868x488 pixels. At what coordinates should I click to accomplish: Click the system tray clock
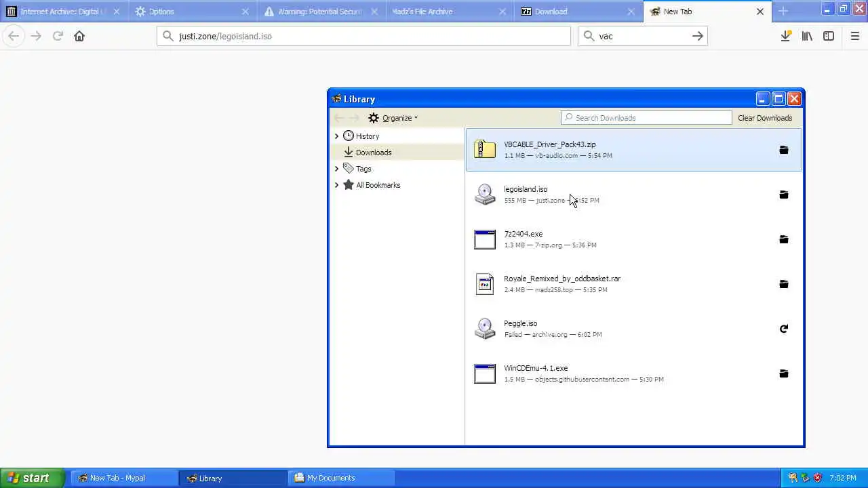pos(842,478)
